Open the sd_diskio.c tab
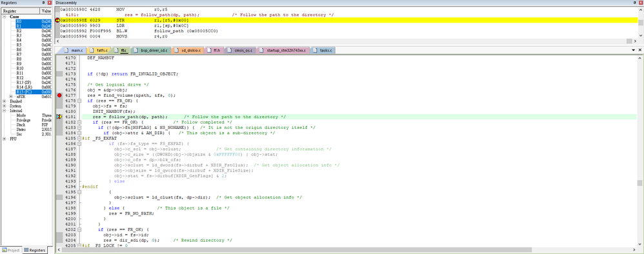This screenshot has height=254, width=644. 187,50
